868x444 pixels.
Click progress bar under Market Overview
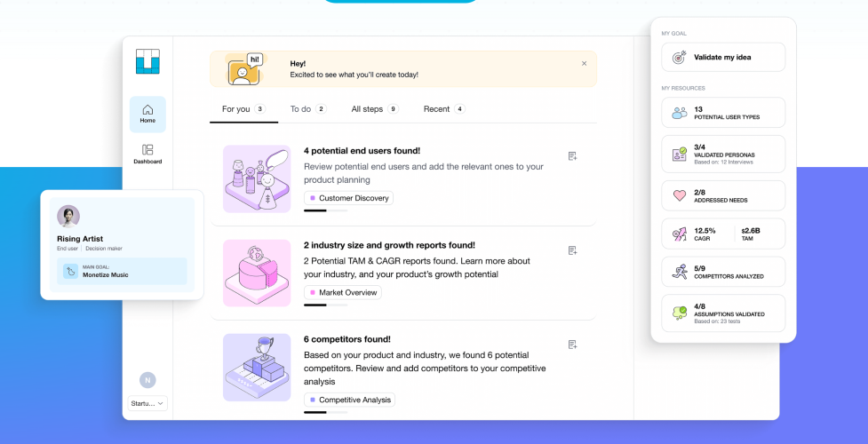click(325, 305)
